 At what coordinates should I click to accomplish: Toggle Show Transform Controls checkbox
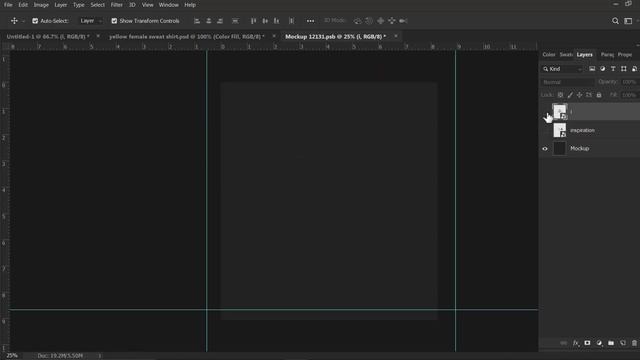tap(114, 21)
